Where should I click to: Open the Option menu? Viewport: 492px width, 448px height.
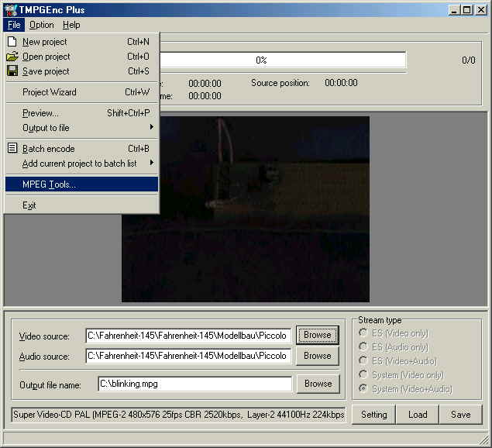[x=41, y=25]
